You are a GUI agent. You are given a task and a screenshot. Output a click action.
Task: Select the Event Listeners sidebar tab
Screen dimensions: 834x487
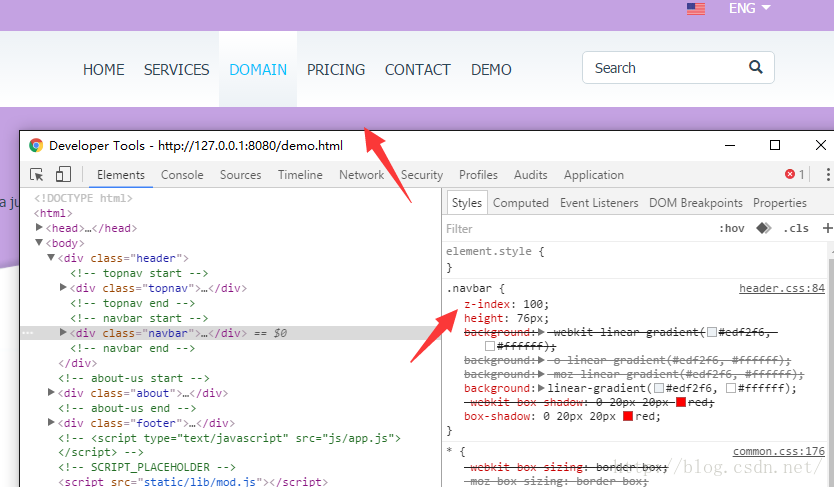(599, 203)
